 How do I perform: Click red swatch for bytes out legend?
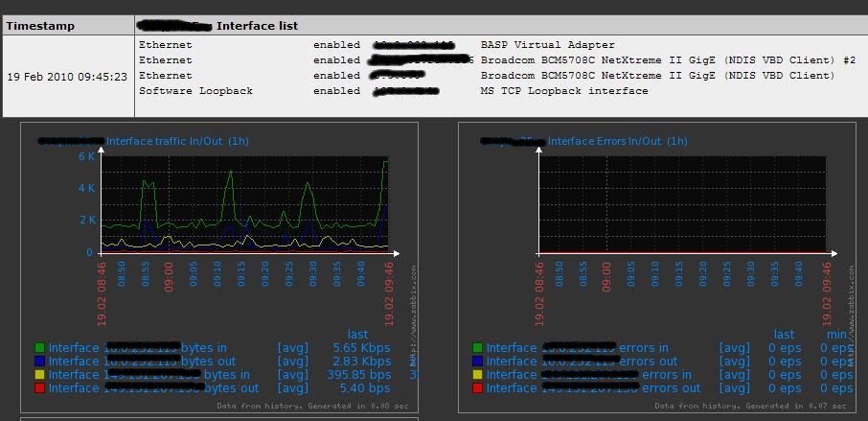40,388
